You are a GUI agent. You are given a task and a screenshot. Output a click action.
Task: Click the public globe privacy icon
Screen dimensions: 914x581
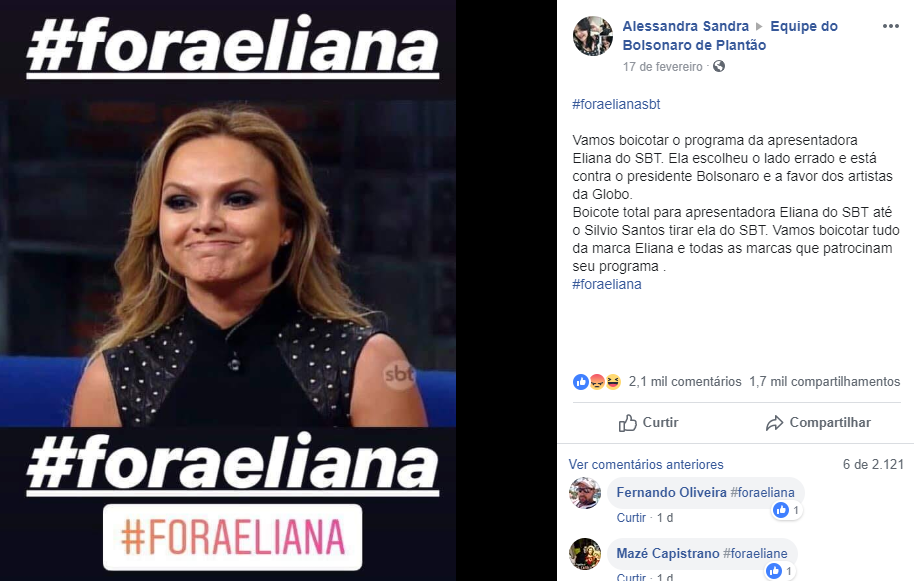[x=719, y=66]
